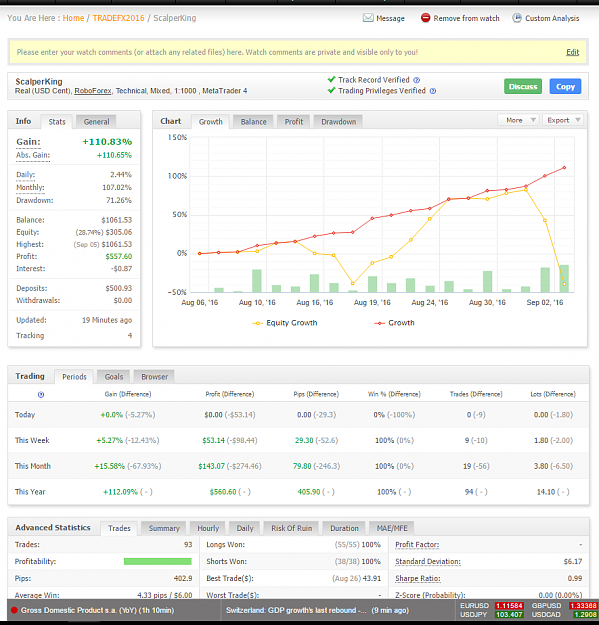Click the Standard Deviation label

click(428, 562)
